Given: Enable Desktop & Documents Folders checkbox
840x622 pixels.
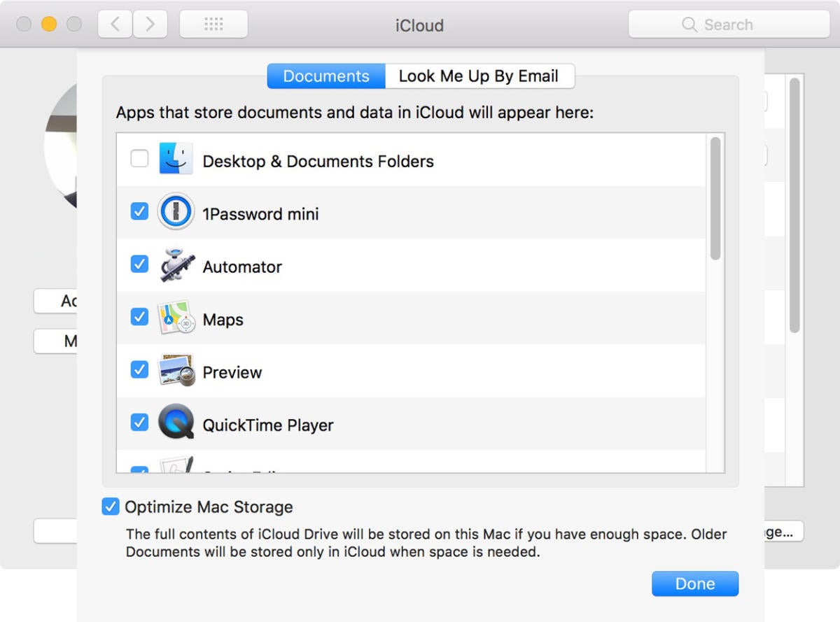Looking at the screenshot, I should pos(140,159).
